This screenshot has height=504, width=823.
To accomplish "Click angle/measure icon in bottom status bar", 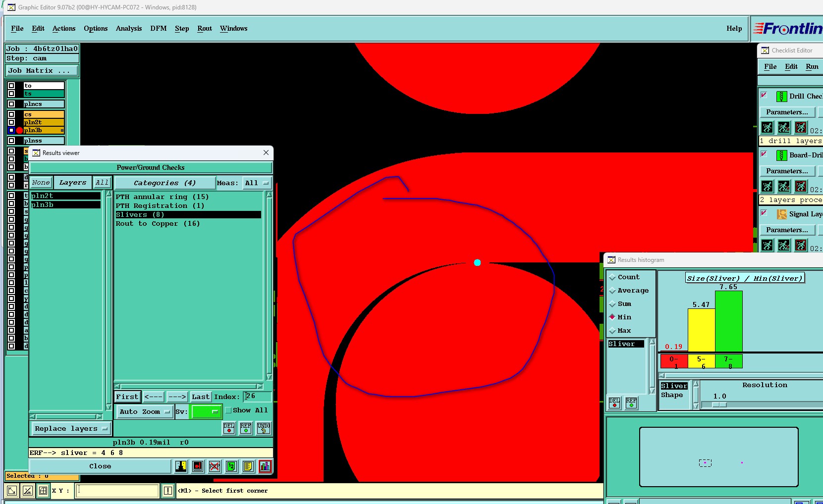I will tap(28, 491).
